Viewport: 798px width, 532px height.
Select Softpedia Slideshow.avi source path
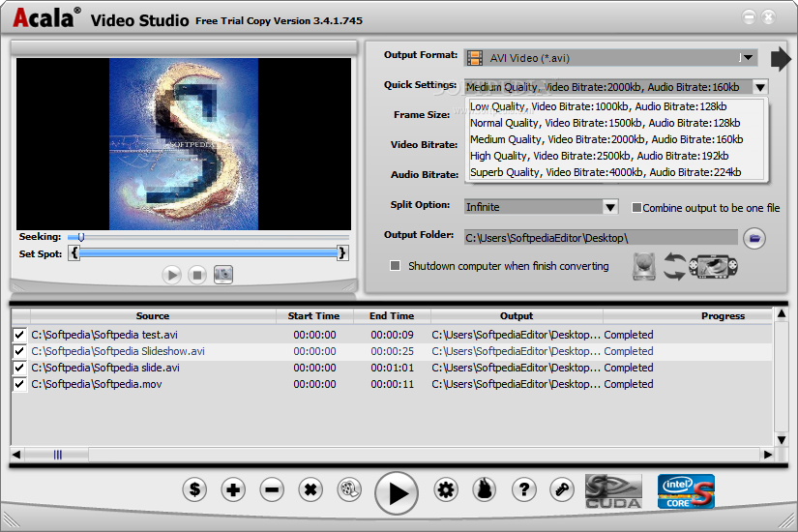tap(118, 351)
